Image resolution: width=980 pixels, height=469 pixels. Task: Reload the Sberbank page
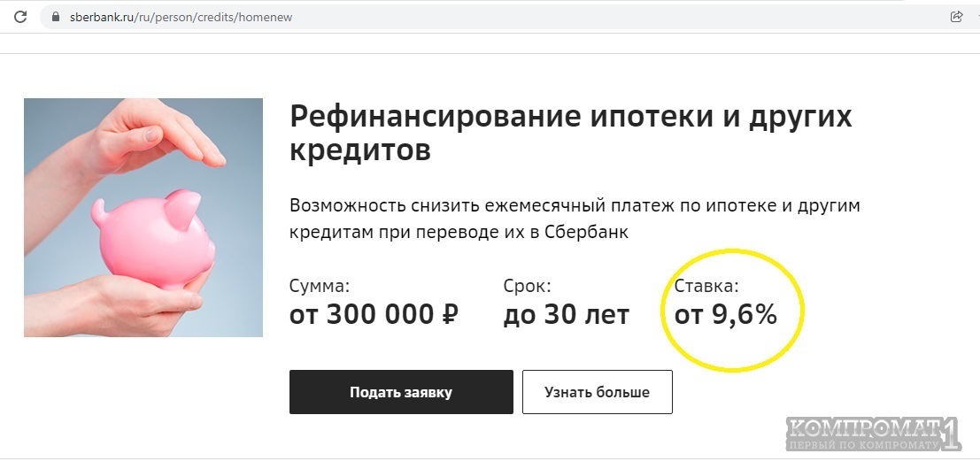coord(20,17)
